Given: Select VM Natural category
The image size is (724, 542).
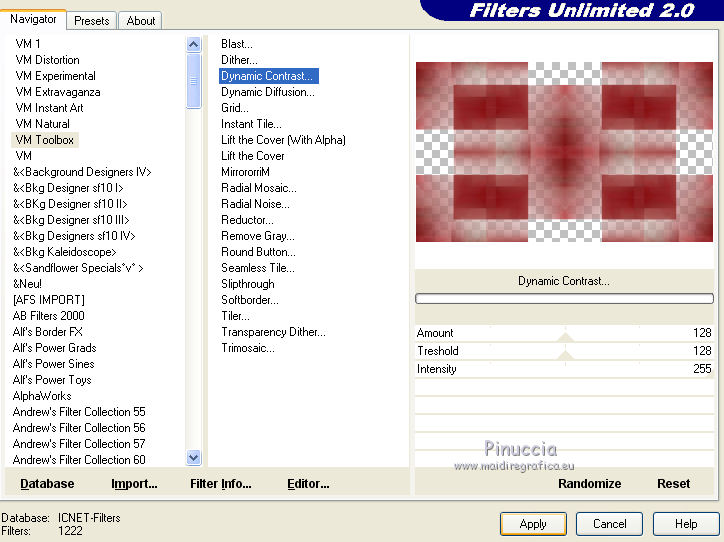Looking at the screenshot, I should tap(42, 124).
